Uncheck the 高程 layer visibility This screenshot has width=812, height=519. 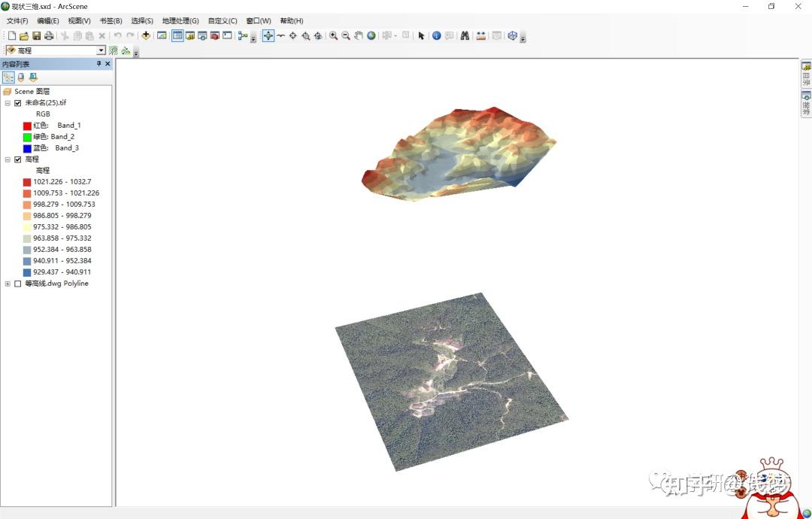pos(17,159)
